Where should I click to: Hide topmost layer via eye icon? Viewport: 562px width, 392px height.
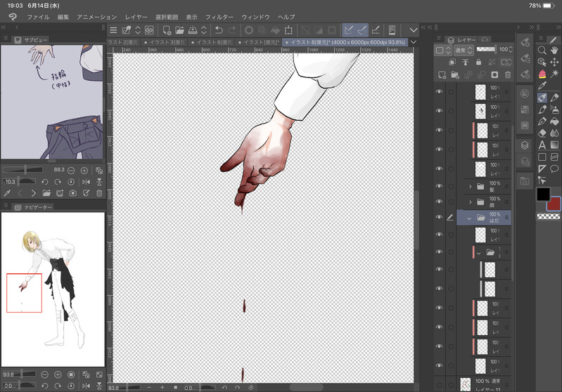pyautogui.click(x=439, y=92)
